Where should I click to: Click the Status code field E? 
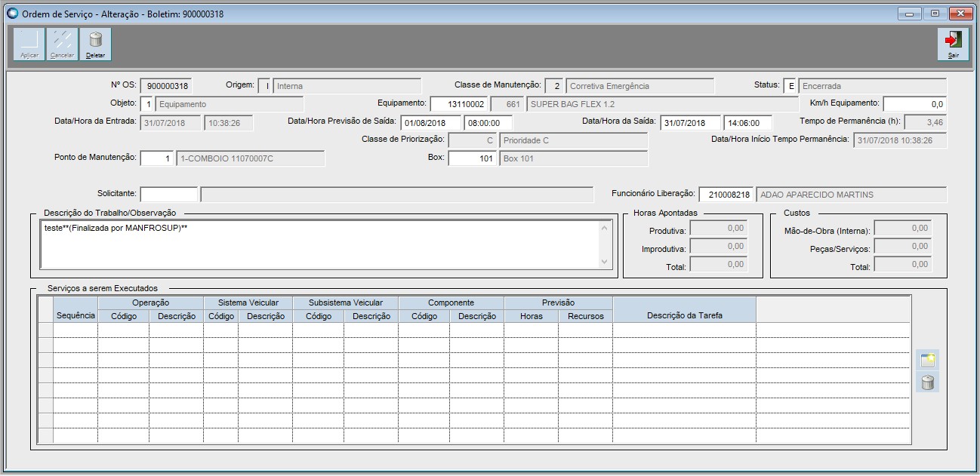(790, 86)
